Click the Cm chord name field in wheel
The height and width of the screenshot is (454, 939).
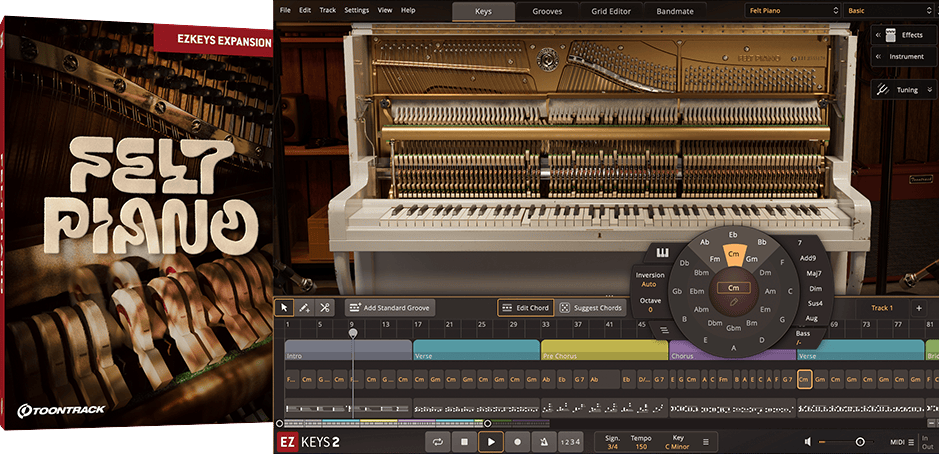(733, 288)
